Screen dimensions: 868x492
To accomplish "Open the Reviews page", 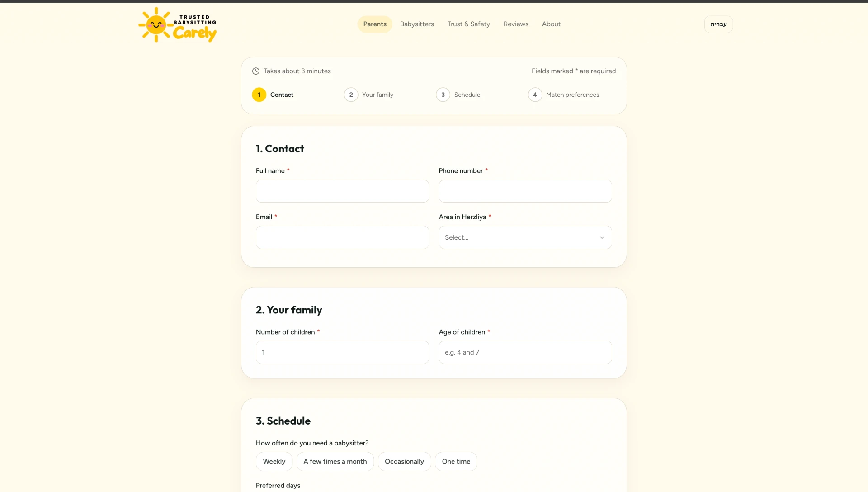I will tap(516, 24).
